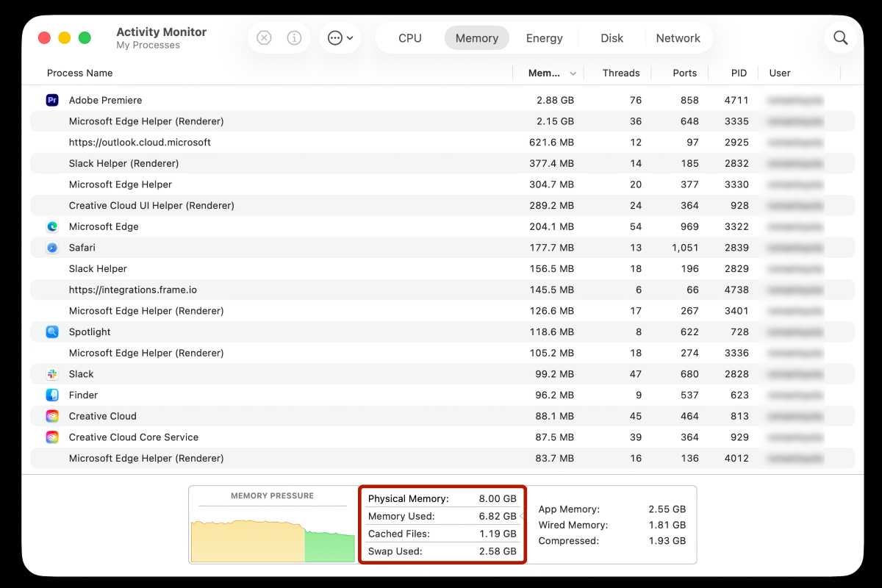Switch to the CPU tab
This screenshot has width=882, height=588.
tap(409, 37)
